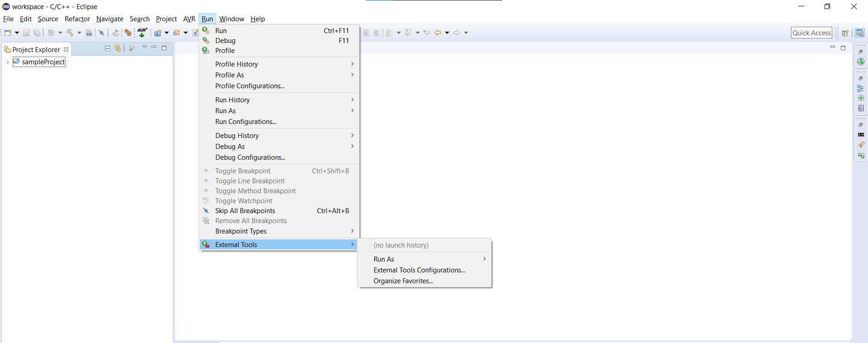Click the AVR upload toolbar icon
The height and width of the screenshot is (343, 868).
(142, 33)
